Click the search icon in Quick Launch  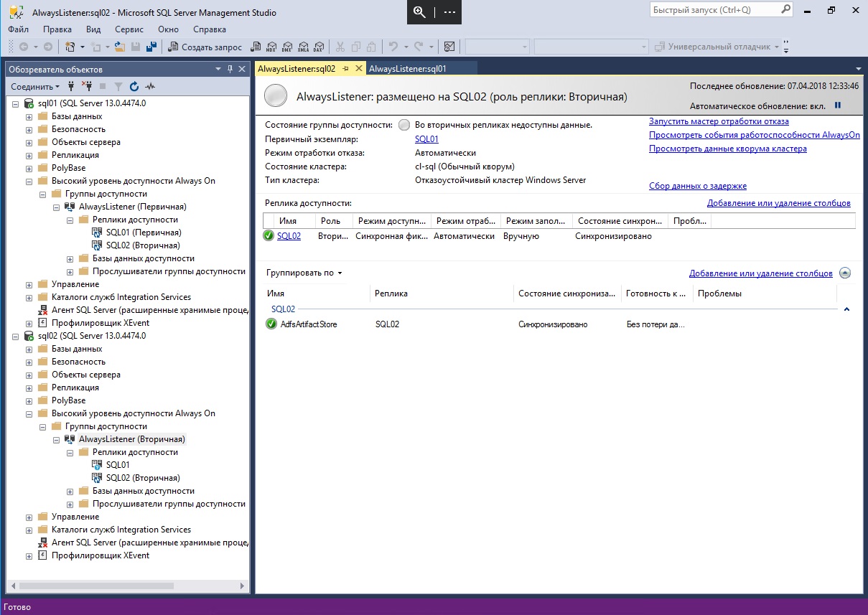tap(785, 11)
